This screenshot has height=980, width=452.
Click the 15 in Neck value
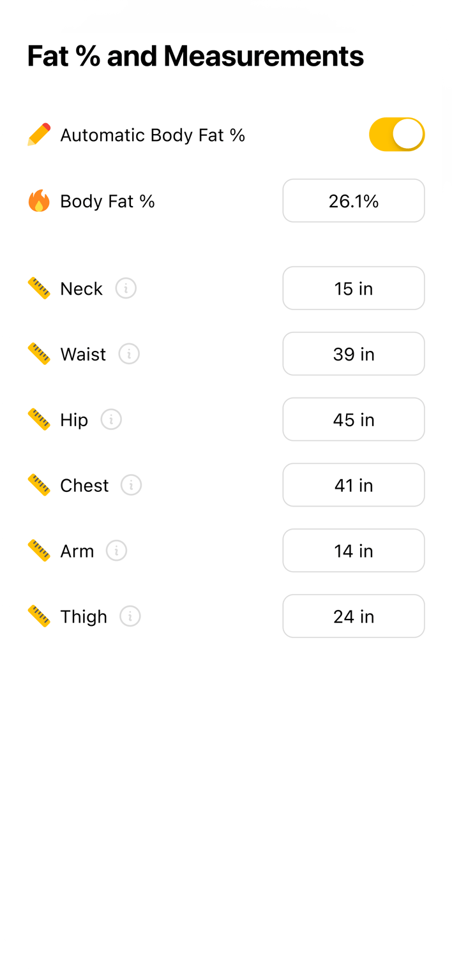pos(354,288)
